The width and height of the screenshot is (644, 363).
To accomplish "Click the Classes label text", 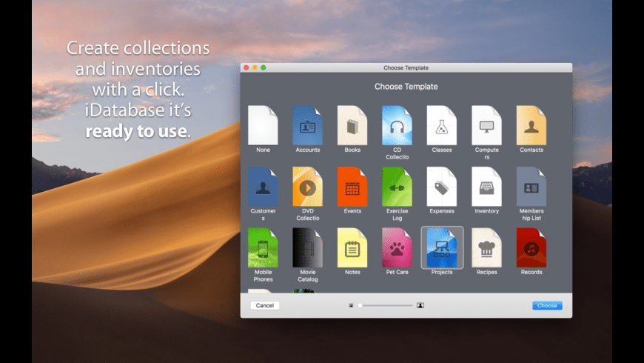I will tap(442, 150).
